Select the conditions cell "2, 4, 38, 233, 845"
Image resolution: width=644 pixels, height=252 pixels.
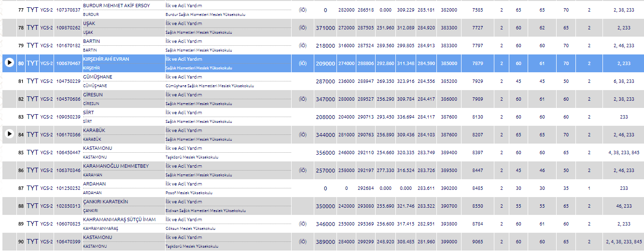[x=624, y=242]
